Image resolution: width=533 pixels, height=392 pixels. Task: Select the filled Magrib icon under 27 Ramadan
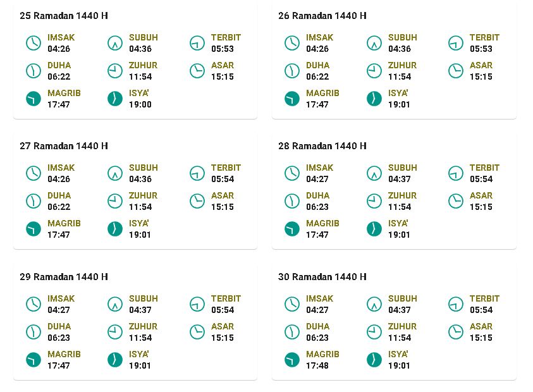(x=34, y=229)
